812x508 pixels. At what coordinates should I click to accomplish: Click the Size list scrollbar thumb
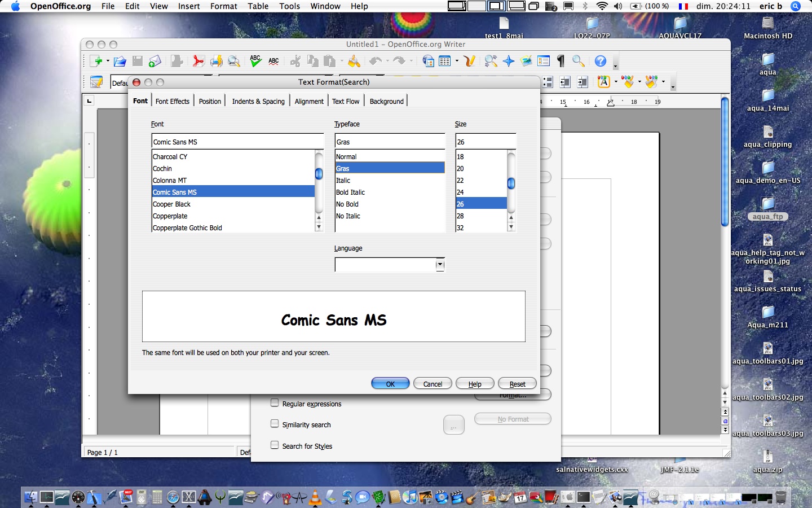click(511, 183)
